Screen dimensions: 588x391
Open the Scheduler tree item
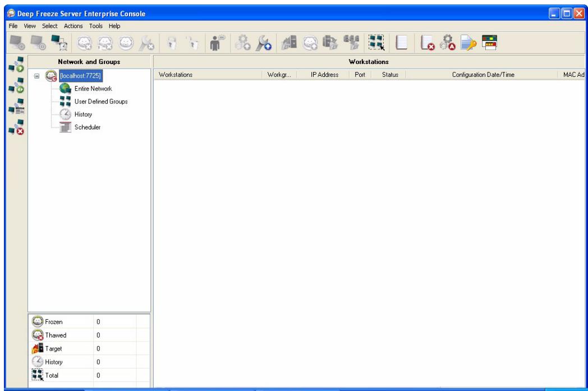[88, 127]
